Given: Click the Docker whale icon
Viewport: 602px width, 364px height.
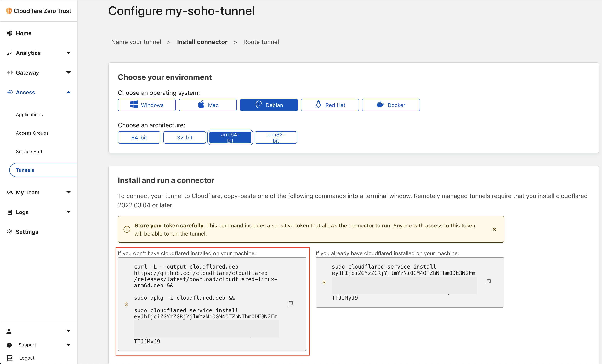Looking at the screenshot, I should click(380, 105).
